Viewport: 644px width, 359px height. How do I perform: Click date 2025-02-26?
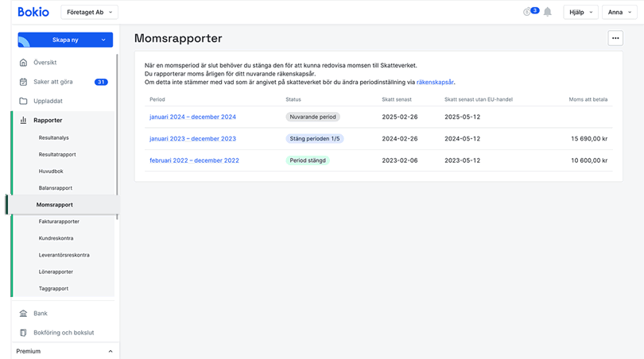coord(400,117)
